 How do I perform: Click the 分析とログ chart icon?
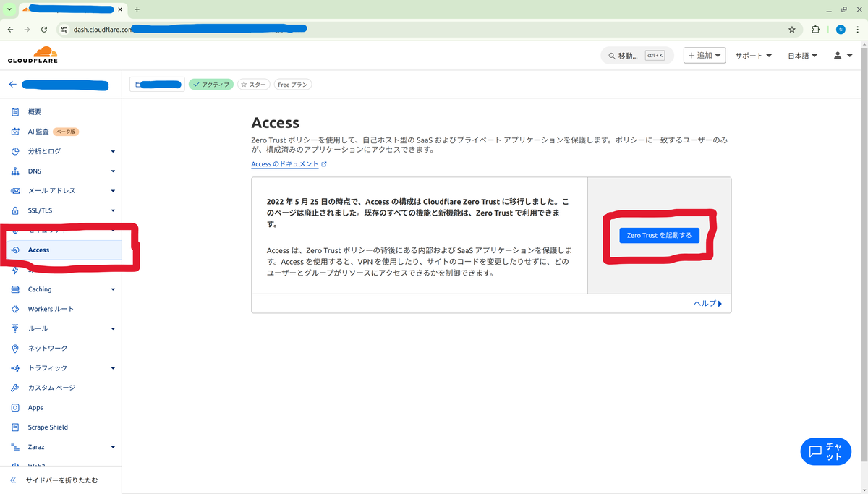click(x=15, y=151)
